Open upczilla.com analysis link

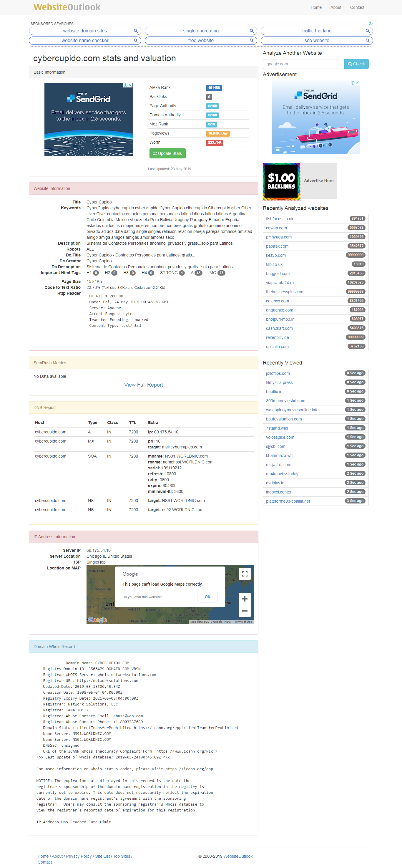(277, 347)
